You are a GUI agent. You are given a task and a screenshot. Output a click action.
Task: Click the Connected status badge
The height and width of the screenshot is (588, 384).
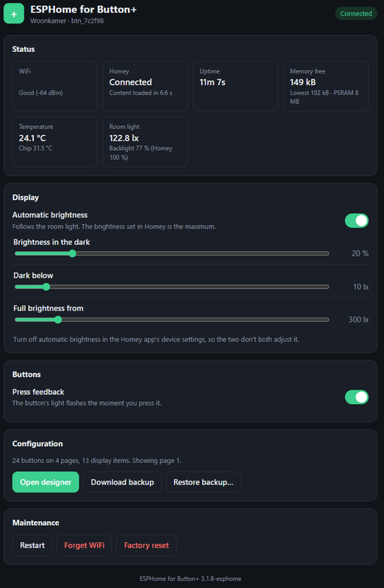tap(356, 13)
